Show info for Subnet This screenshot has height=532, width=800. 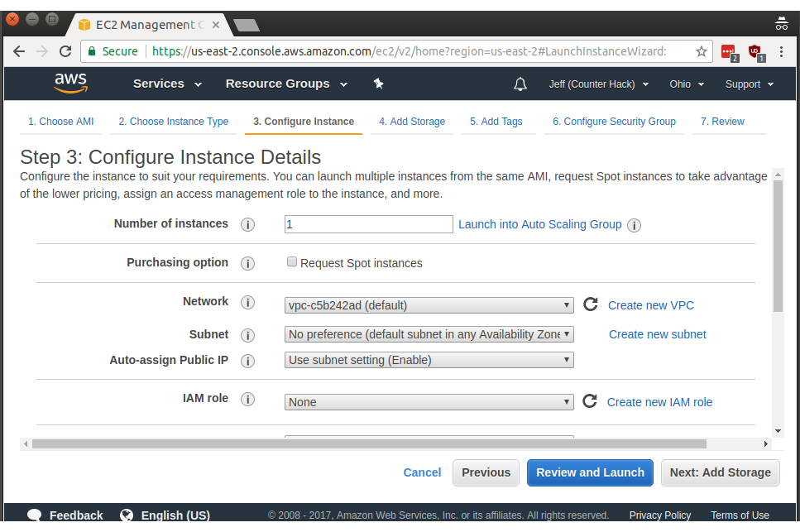(247, 335)
